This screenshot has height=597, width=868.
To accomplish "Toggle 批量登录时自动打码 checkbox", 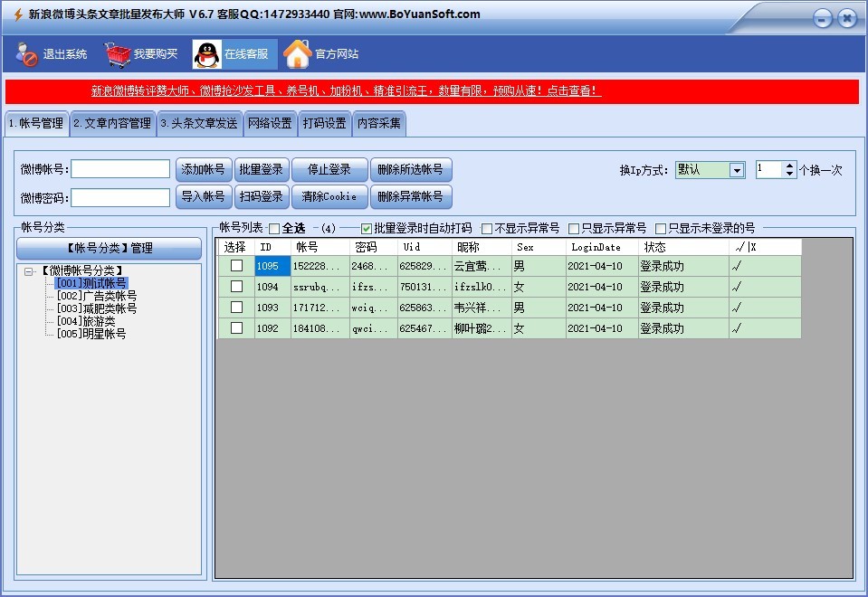I will [366, 229].
